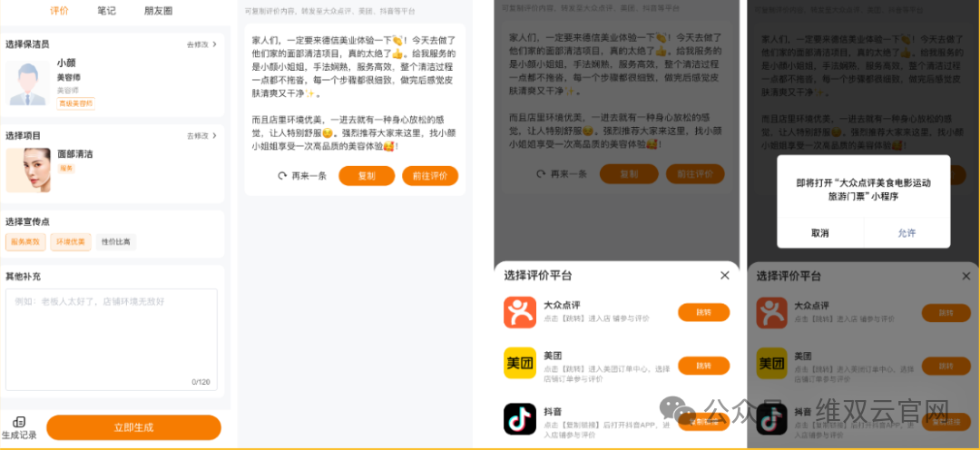Screen dimensions: 980x450
Task: Tap the dimmed 大众点评 icon behind the dialog
Action: click(x=772, y=312)
